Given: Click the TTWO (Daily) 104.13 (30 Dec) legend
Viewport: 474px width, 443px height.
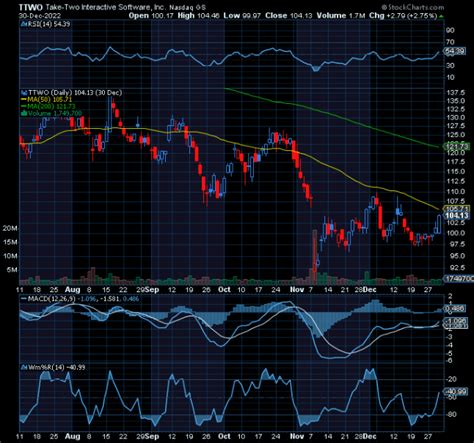Looking at the screenshot, I should 75,92.
